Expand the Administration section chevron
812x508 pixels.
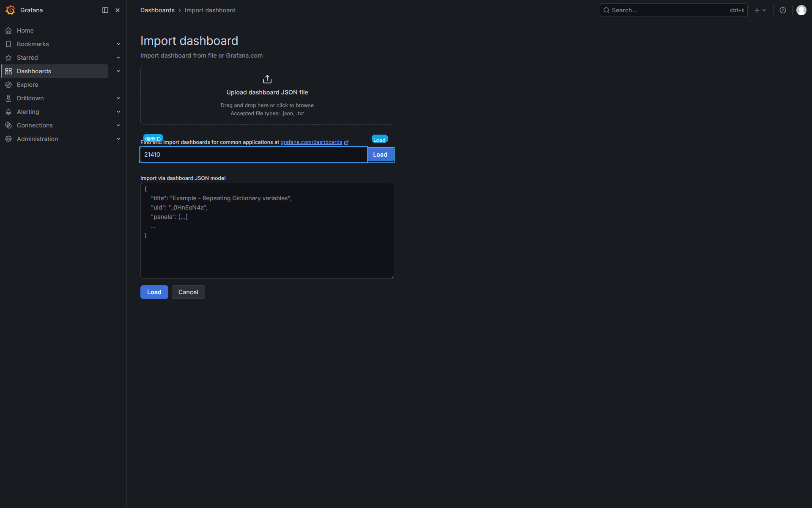(x=118, y=139)
